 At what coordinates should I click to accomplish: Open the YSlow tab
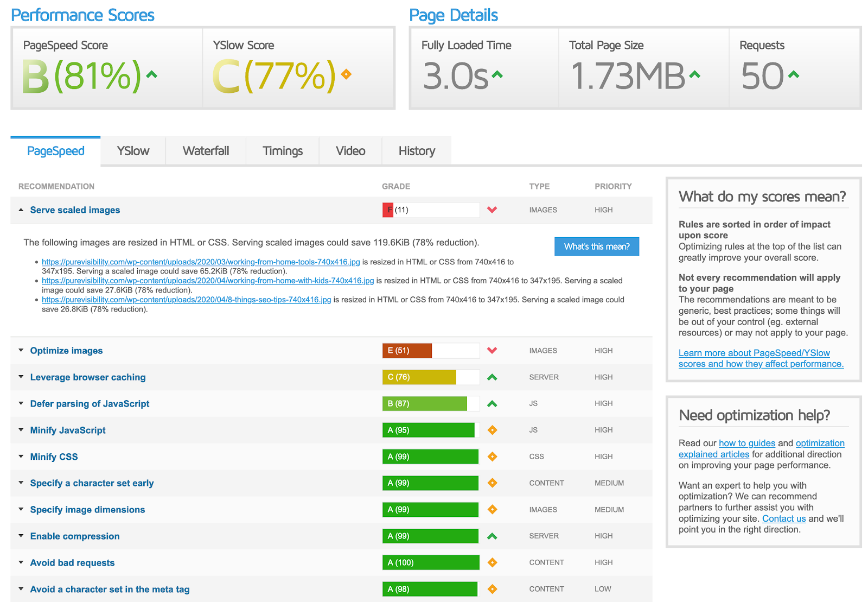click(x=133, y=151)
